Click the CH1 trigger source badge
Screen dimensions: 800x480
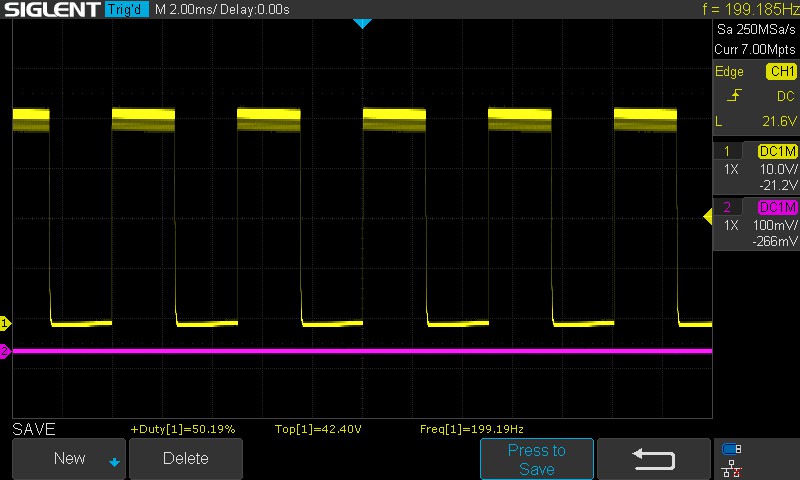coord(781,71)
